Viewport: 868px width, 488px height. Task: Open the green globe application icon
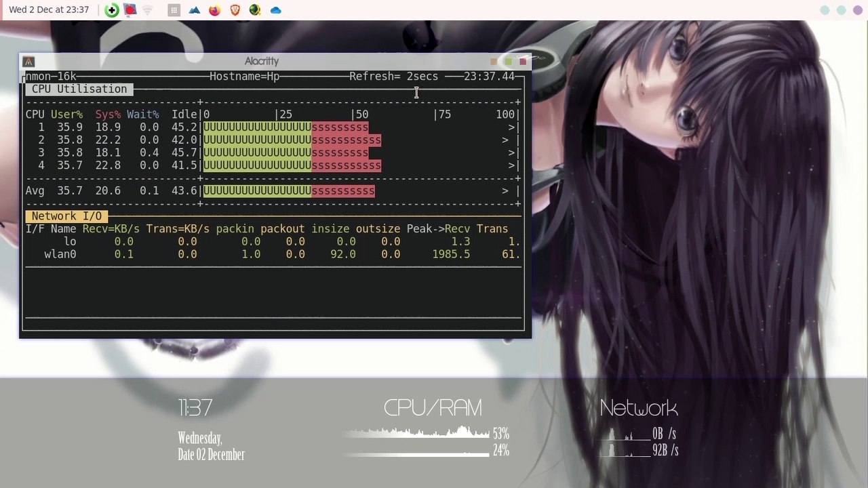point(255,10)
